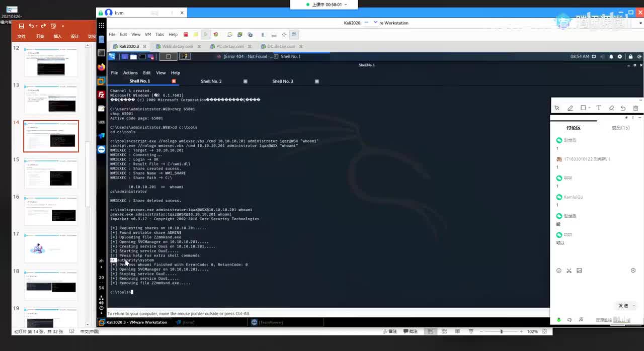
Task: Click the VMware power off red icon
Action: tap(186, 35)
